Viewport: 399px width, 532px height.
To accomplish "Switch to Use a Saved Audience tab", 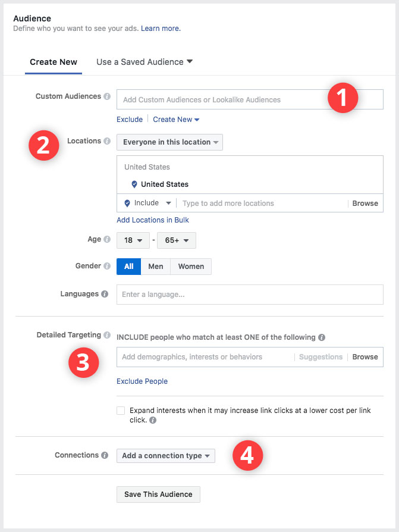I will click(x=144, y=62).
